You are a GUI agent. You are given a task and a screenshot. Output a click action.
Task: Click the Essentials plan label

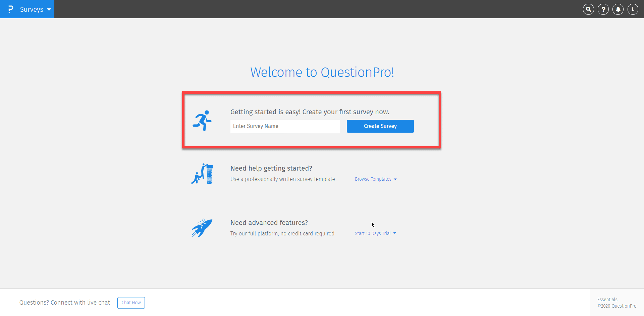[x=607, y=300]
